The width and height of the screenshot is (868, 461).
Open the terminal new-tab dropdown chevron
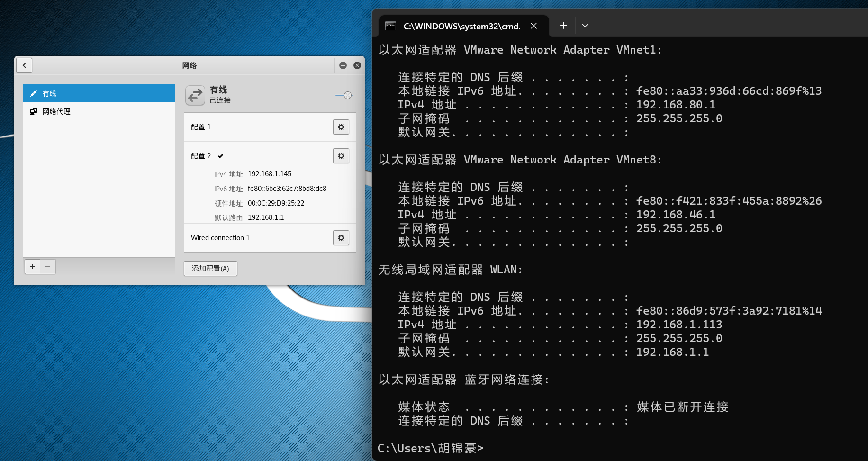(585, 26)
